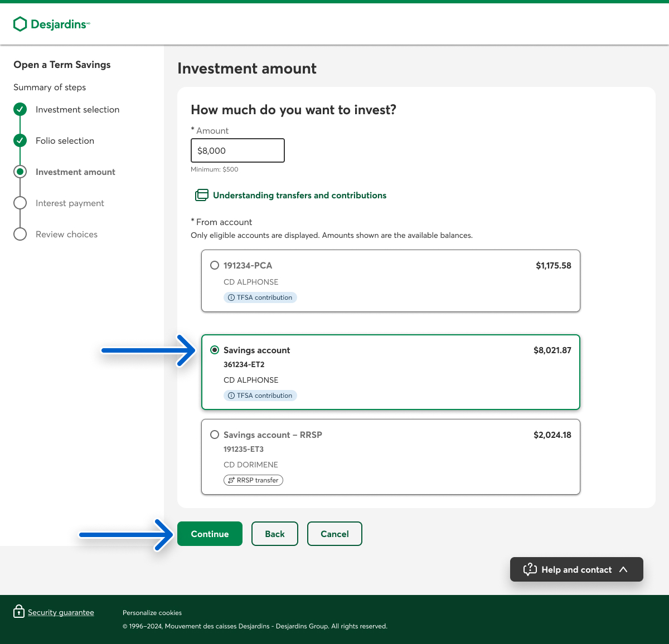The image size is (669, 644).
Task: Click the Understanding transfers window icon
Action: click(x=201, y=195)
